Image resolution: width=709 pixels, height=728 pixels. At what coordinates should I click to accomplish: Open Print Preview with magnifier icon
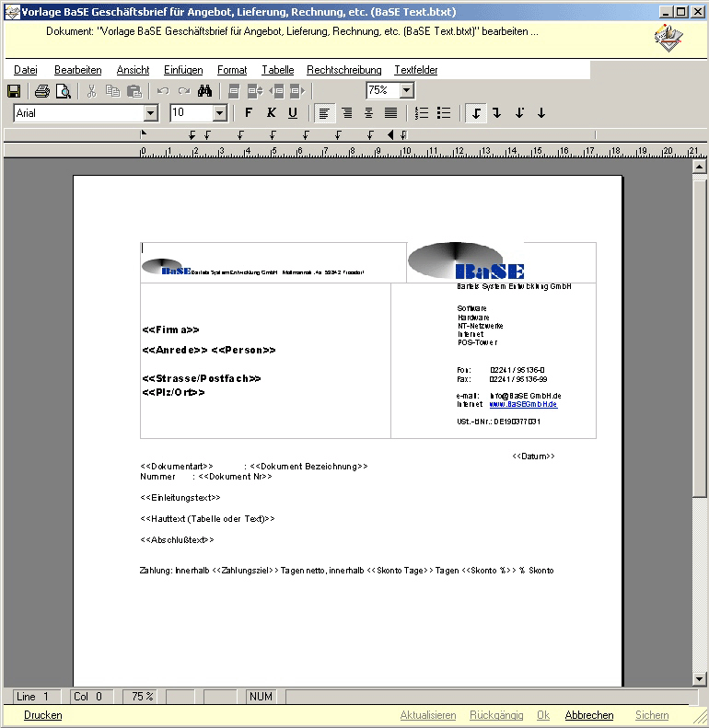coord(63,91)
